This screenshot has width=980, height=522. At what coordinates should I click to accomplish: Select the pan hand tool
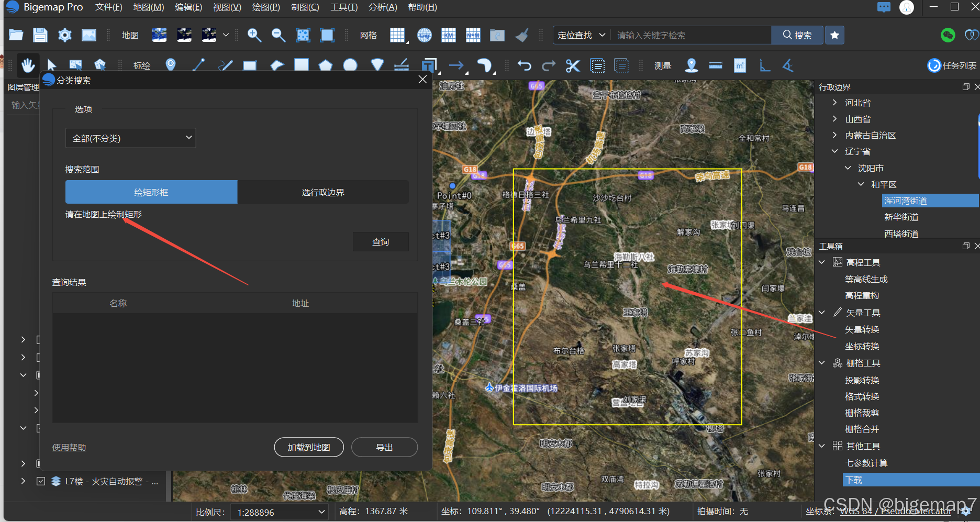(27, 65)
